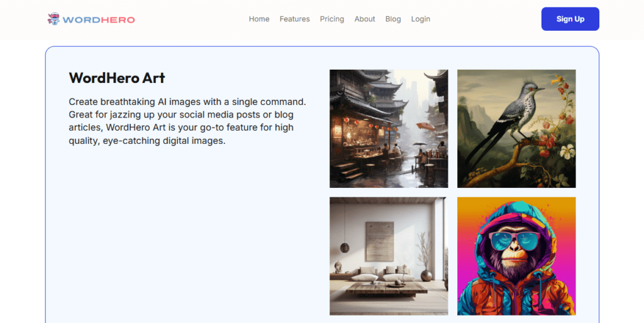Click the colorful hooded monkey artwork
Viewport: 644px width, 323px height.
coord(516,256)
